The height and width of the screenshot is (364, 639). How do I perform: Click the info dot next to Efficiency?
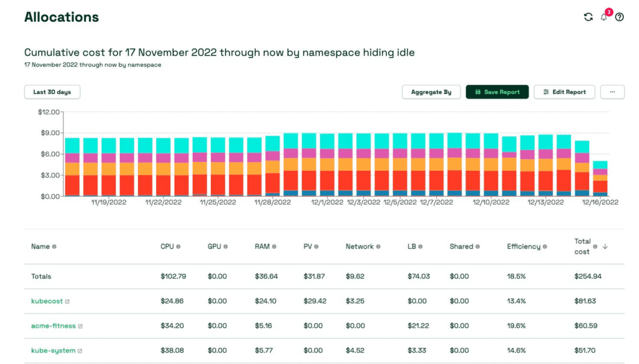[x=545, y=247]
